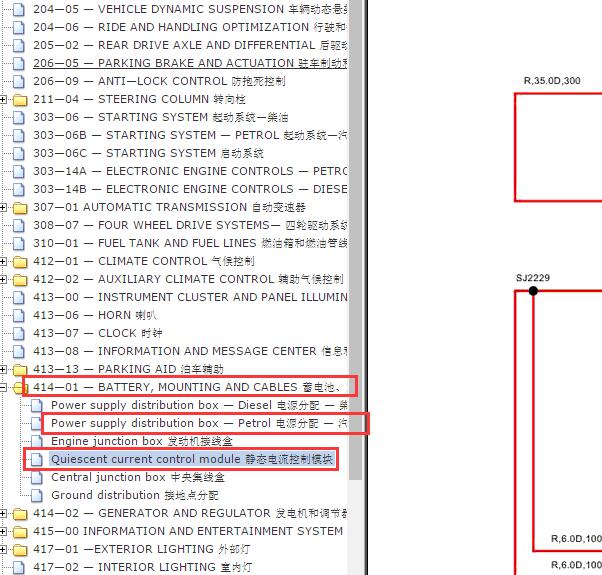Screen dimensions: 602x575
Task: Select 206-09 Anti-Lock Control entry
Action: pos(159,81)
